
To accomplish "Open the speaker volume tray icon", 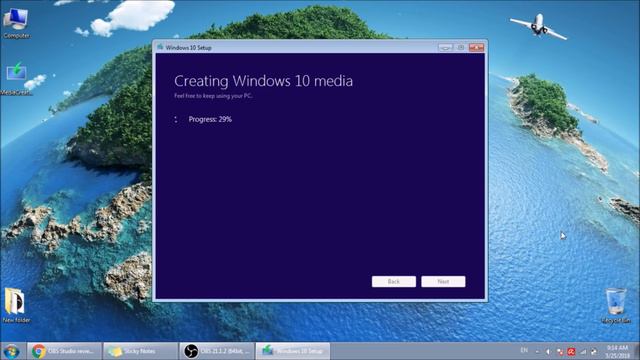I will click(x=548, y=351).
